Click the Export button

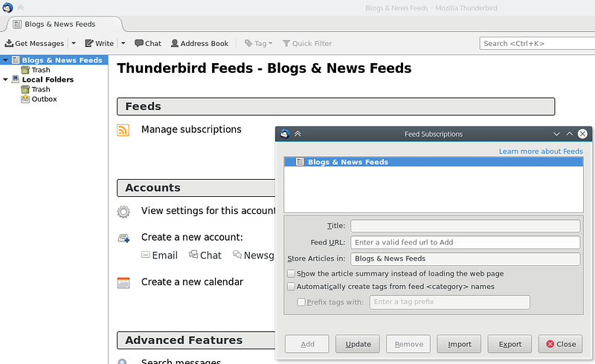509,344
